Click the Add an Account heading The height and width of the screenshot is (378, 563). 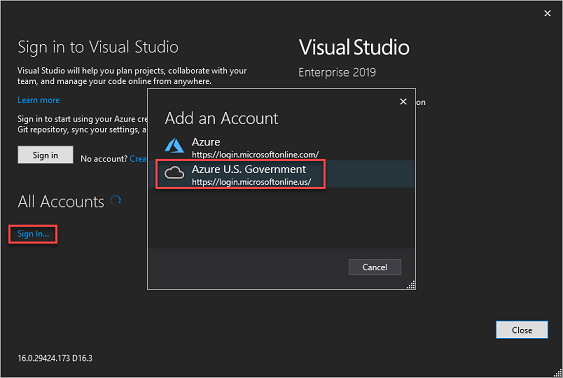221,118
